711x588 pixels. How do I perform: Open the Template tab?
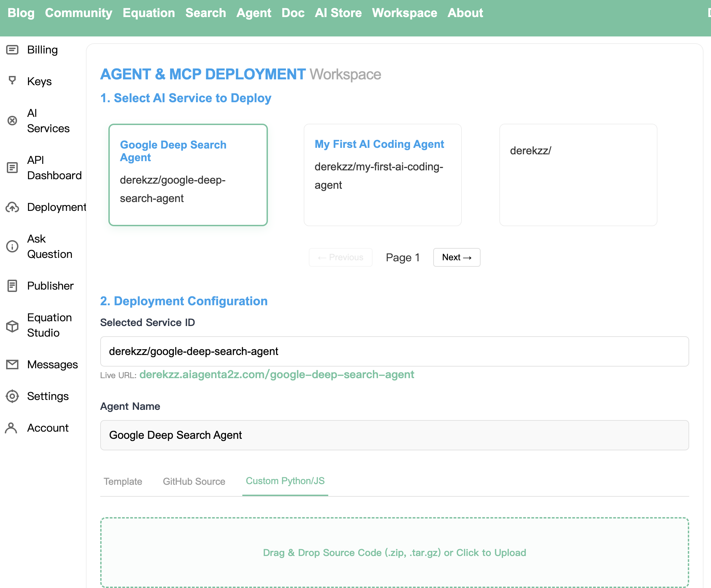coord(123,481)
